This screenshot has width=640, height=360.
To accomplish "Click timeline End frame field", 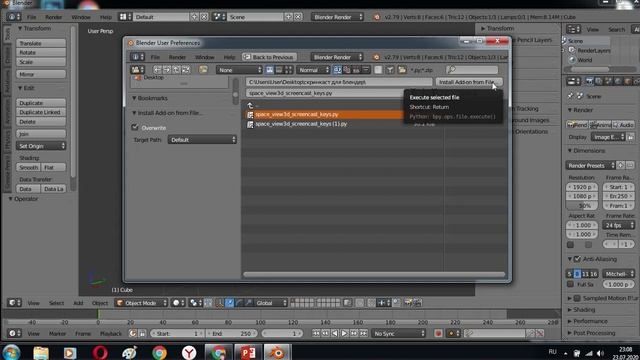I will 231,333.
